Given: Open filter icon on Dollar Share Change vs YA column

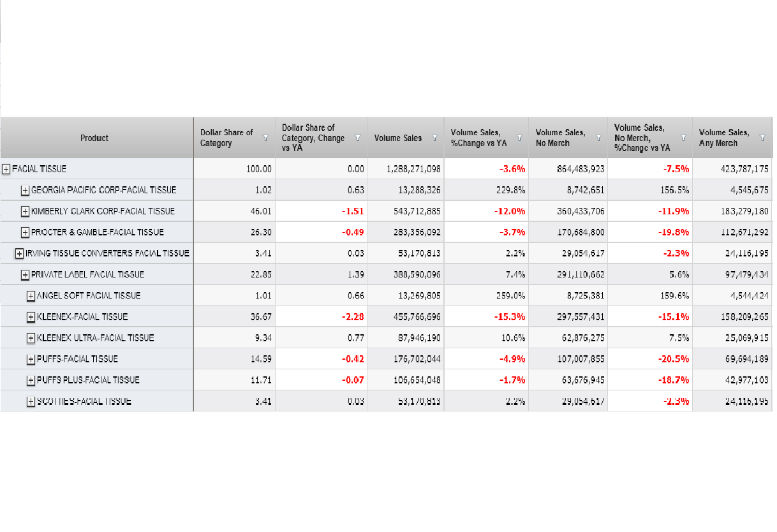Looking at the screenshot, I should point(358,138).
